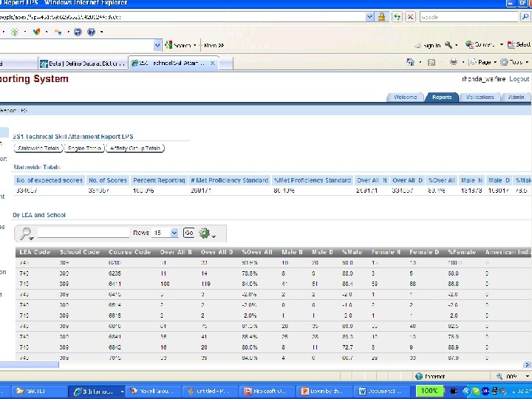Open the Internet Explorer group in taskbar

point(96,391)
